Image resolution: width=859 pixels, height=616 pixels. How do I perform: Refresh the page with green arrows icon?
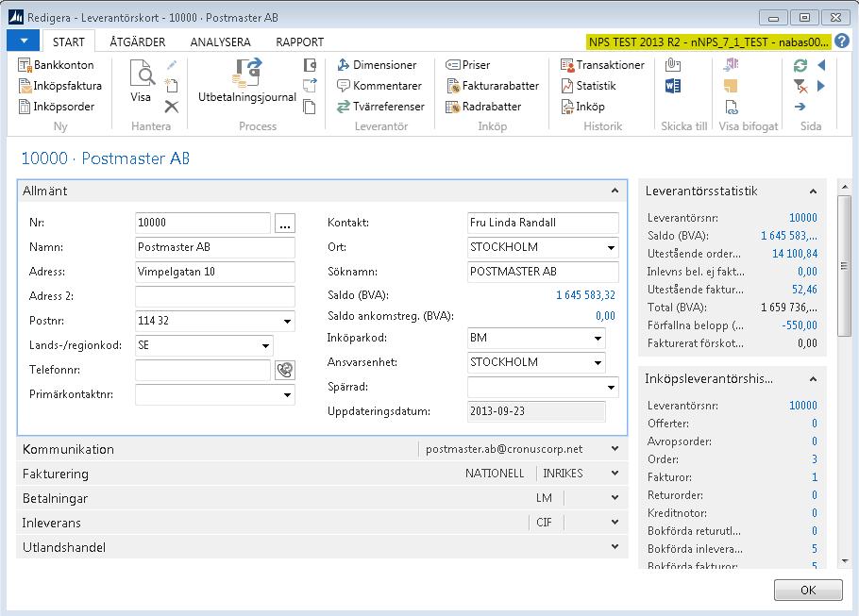800,66
